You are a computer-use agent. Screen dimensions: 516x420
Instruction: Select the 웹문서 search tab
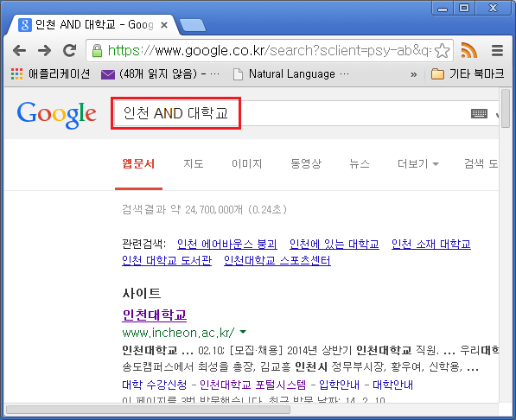(x=138, y=163)
